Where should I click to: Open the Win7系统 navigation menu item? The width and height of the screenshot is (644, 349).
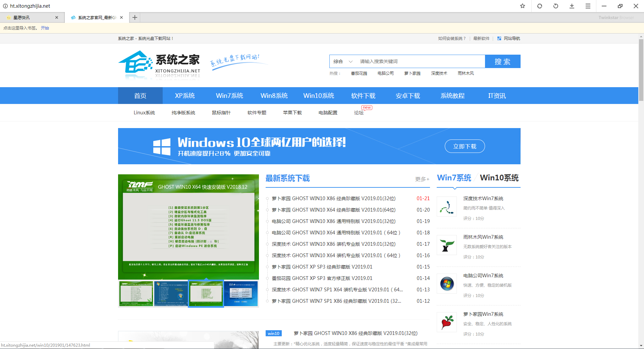(229, 96)
